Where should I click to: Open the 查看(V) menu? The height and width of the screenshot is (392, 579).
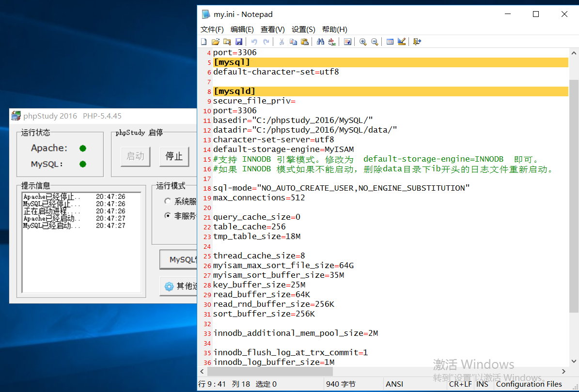pos(272,30)
